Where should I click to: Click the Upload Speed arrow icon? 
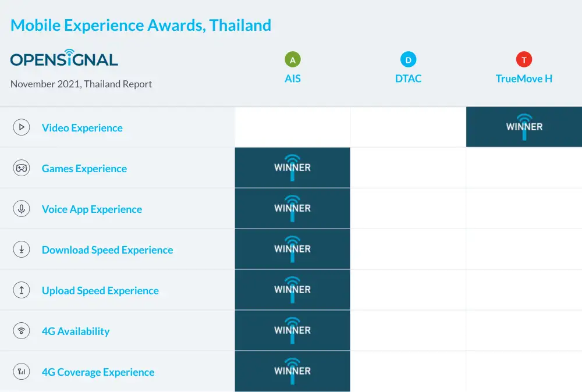[22, 290]
